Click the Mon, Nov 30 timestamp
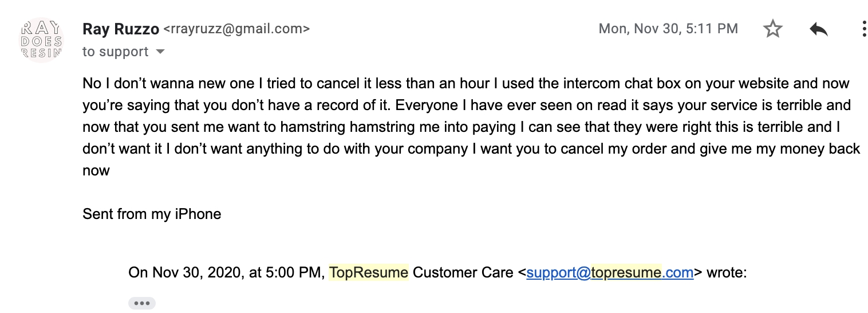The image size is (868, 313). click(668, 28)
